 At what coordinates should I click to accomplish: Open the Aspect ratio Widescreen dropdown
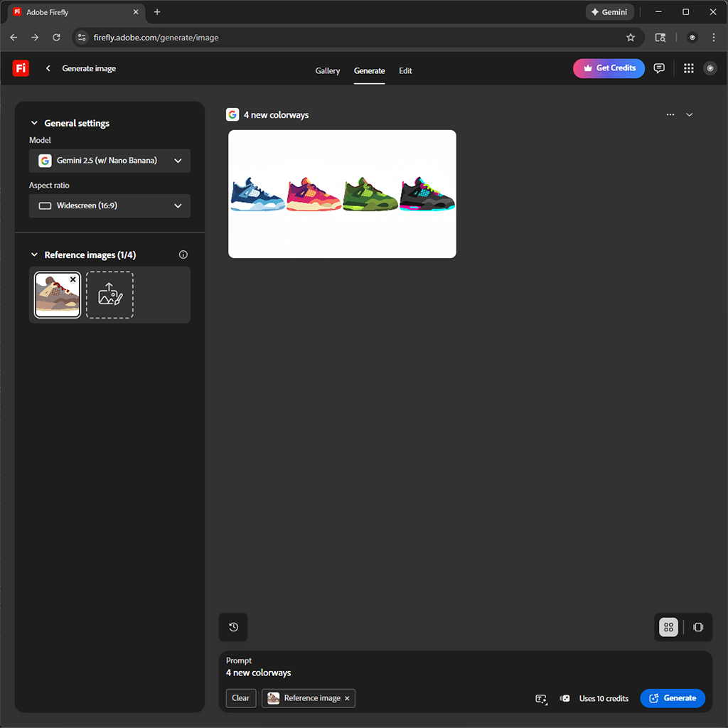pyautogui.click(x=109, y=205)
